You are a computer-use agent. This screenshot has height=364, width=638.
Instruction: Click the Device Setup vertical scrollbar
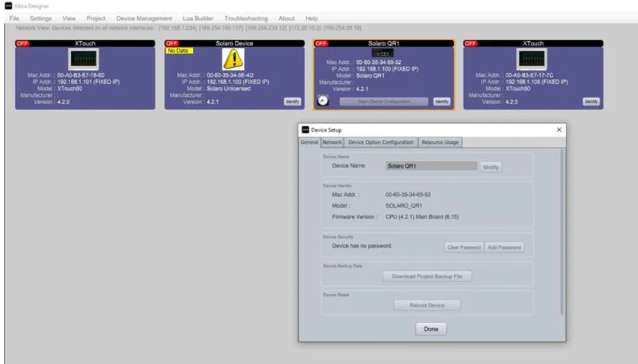tap(562, 232)
